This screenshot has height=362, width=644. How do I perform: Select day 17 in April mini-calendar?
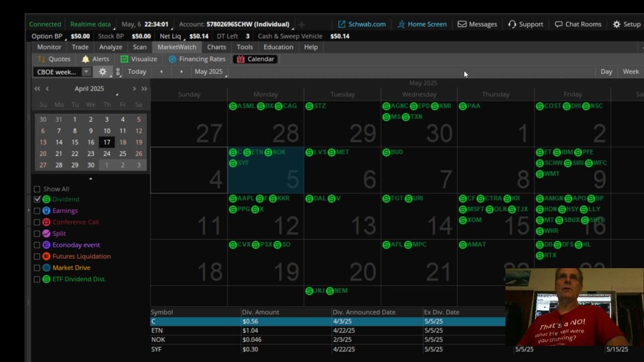tap(107, 142)
